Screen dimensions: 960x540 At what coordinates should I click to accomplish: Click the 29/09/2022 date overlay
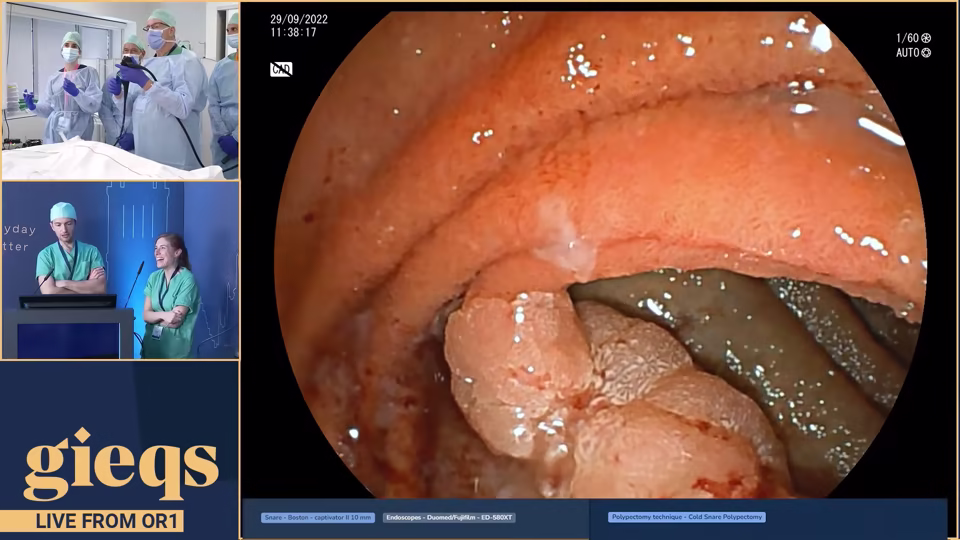(x=299, y=20)
